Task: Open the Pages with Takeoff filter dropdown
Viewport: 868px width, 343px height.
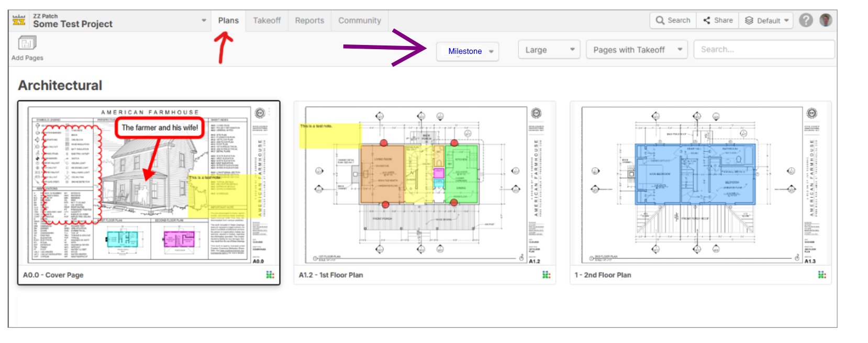Action: 636,50
